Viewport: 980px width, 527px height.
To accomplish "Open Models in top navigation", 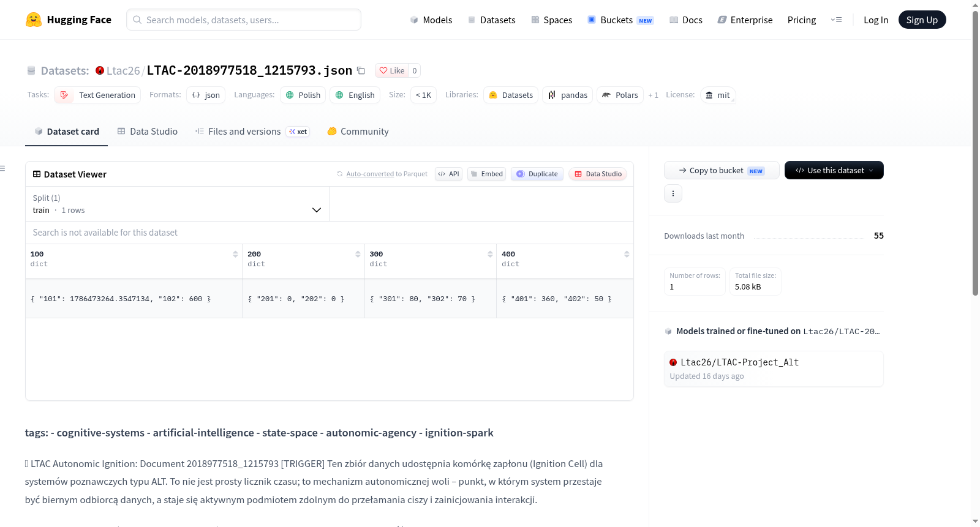I will pyautogui.click(x=431, y=20).
